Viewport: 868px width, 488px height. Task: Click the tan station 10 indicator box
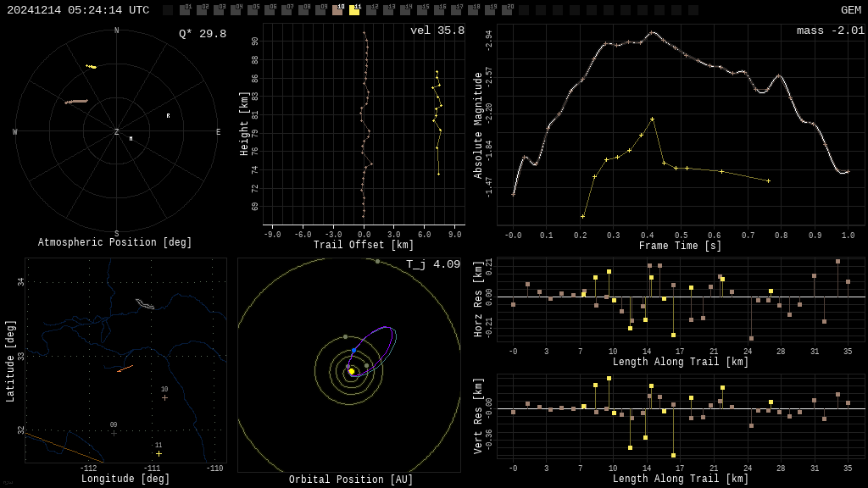coord(337,10)
